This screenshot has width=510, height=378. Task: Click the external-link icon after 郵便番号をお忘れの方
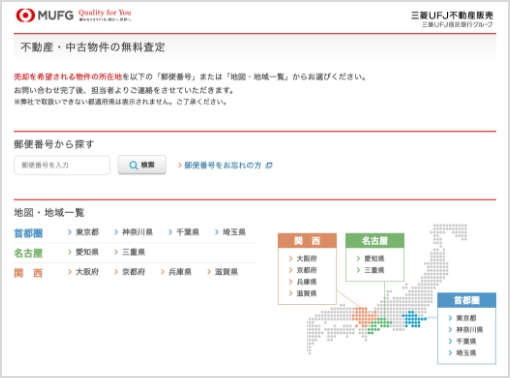269,165
